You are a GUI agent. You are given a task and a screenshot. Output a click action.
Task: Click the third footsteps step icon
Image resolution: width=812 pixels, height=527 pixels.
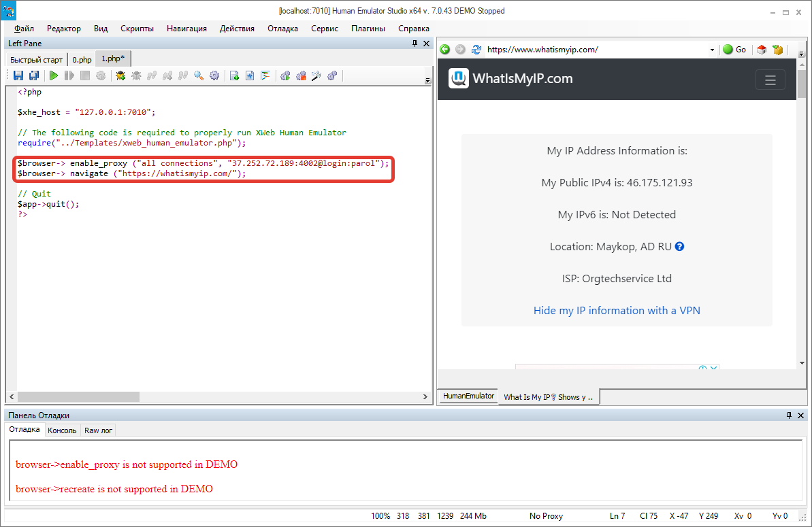click(x=183, y=75)
